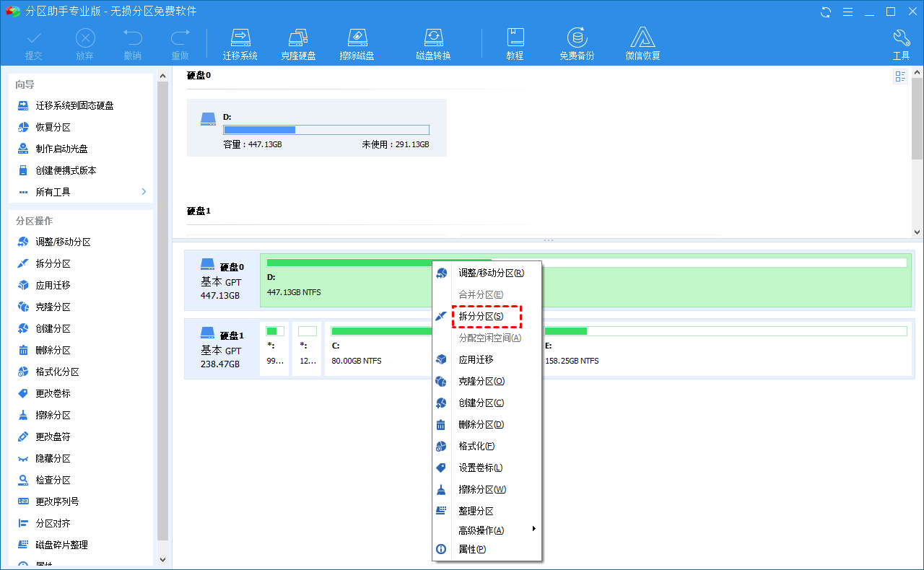Click the D: partition usage bar
The width and height of the screenshot is (924, 570).
pos(326,130)
